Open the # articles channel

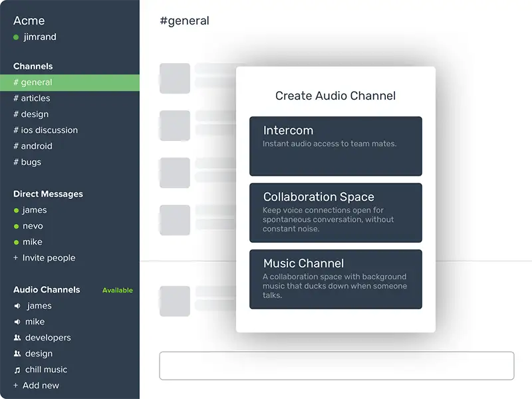click(x=32, y=98)
